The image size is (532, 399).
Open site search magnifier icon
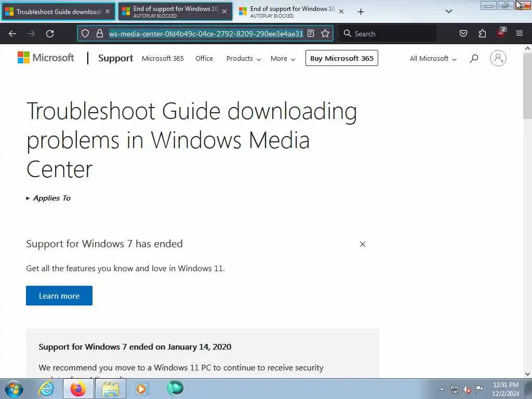click(x=474, y=58)
